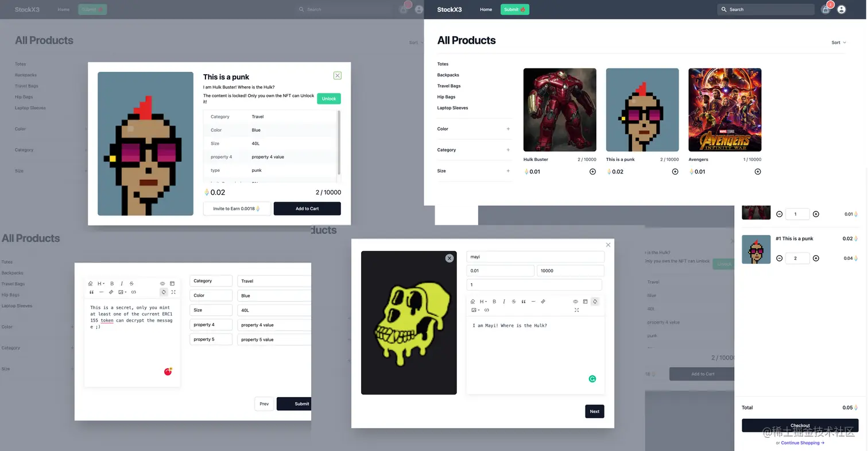Remove the yellow skull image with its X
This screenshot has width=868, height=451.
click(449, 259)
